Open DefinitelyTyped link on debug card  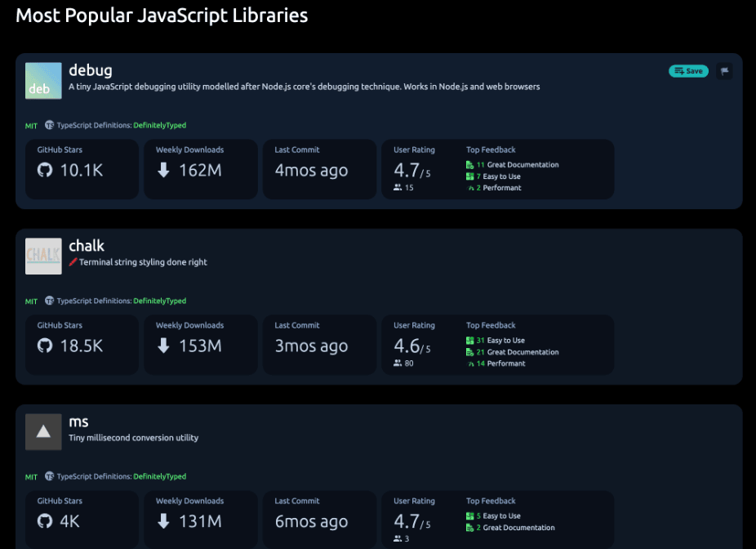159,125
